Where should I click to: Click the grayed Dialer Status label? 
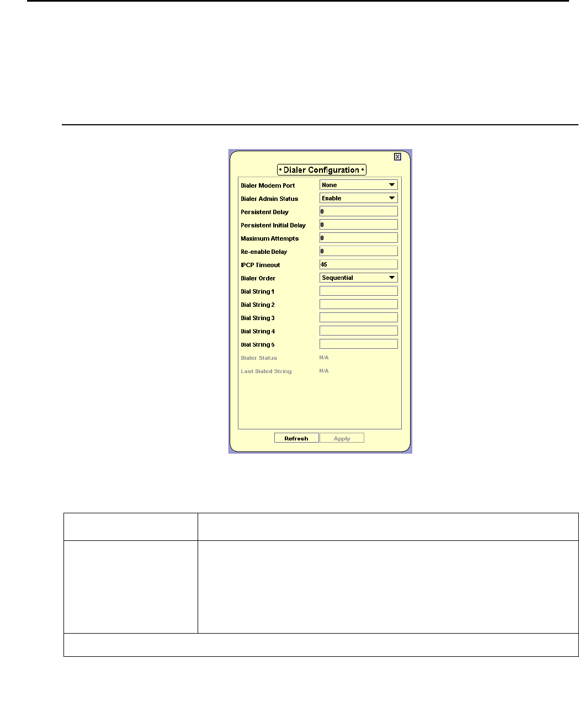coord(259,358)
